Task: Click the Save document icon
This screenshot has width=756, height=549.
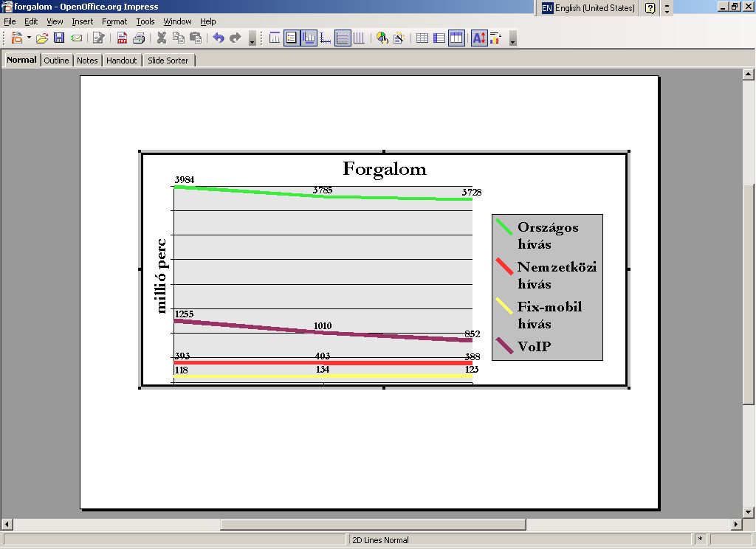Action: [x=59, y=38]
